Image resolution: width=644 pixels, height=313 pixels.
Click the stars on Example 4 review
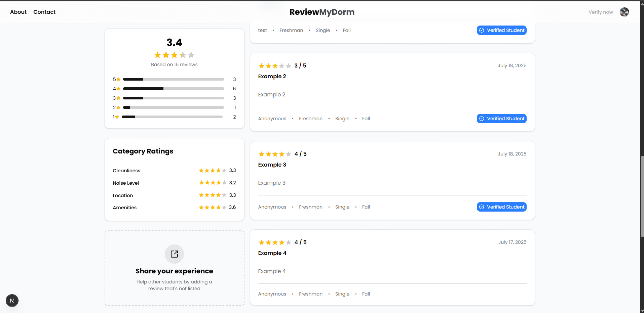(275, 242)
